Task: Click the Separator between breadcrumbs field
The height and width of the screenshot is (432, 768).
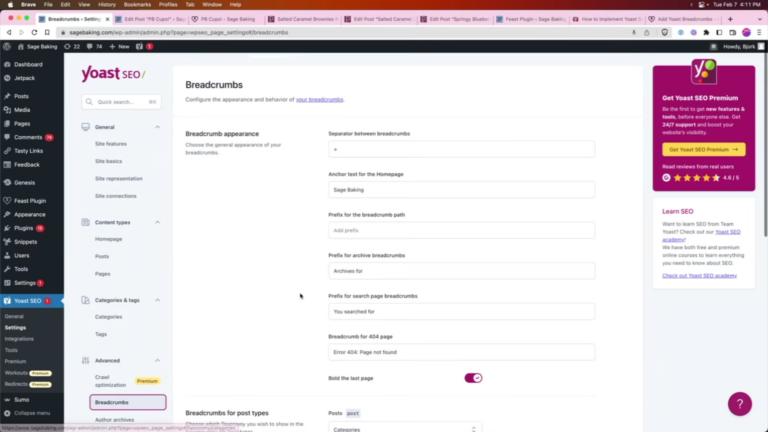Action: point(461,149)
